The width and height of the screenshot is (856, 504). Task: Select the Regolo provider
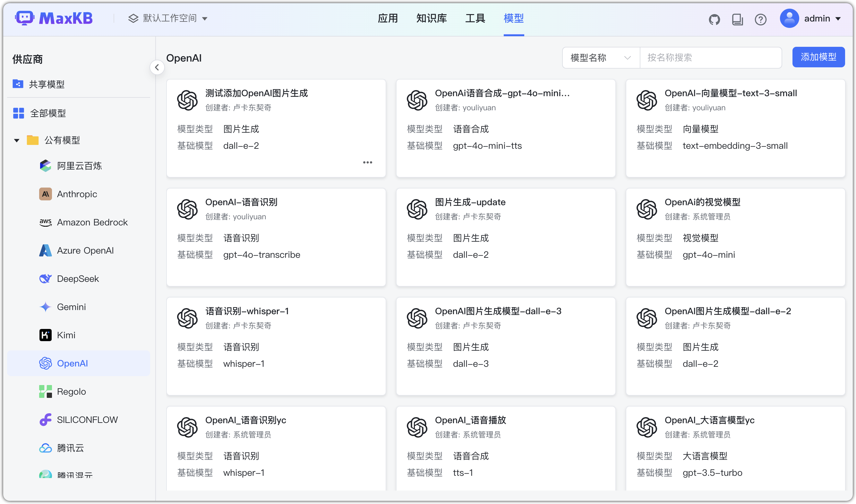[x=79, y=391]
